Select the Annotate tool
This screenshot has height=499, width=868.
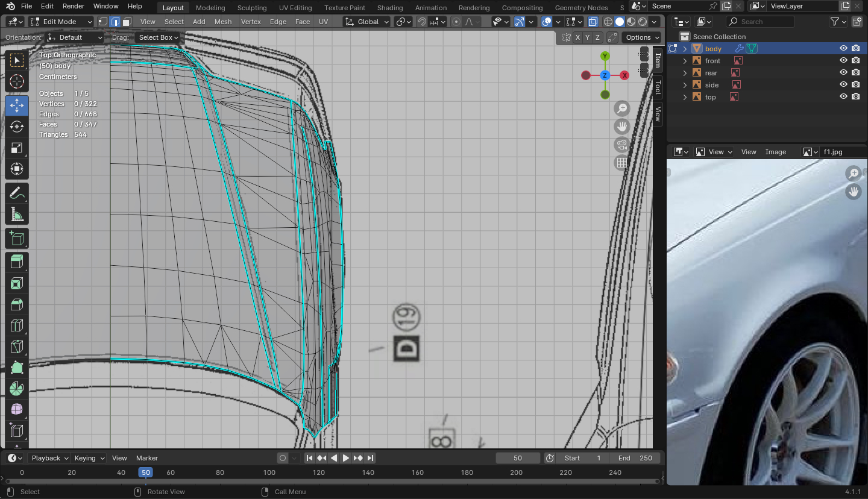[x=17, y=193]
